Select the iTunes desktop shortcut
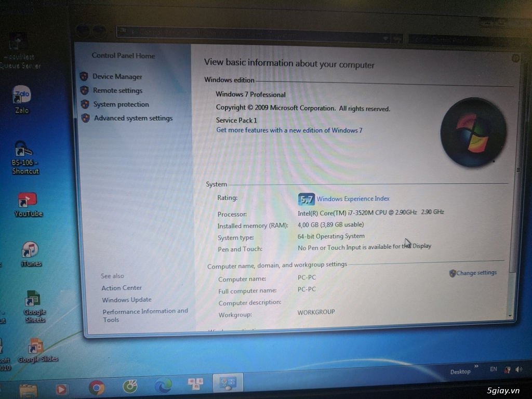Screen dimensions: 532x399 31,255
